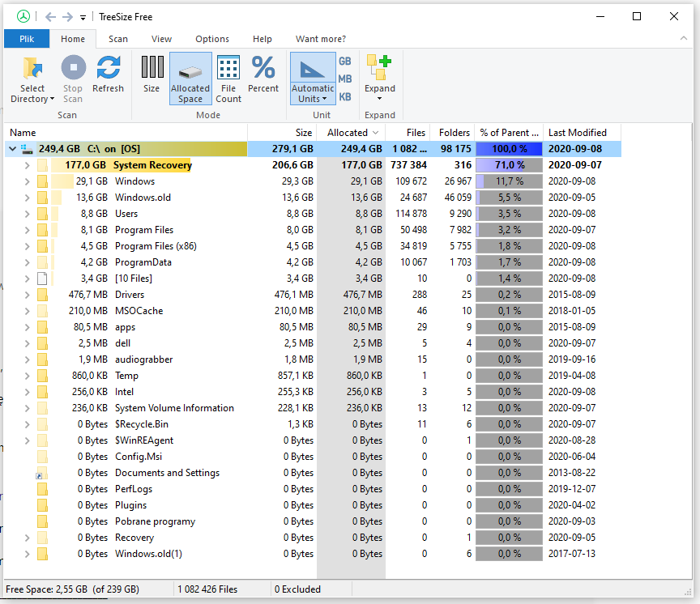
Task: Select the System Volume Information row
Action: pos(313,408)
